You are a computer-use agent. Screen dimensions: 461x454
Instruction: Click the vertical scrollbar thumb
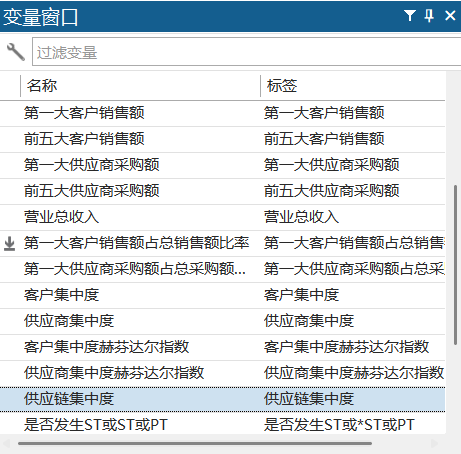[455, 265]
